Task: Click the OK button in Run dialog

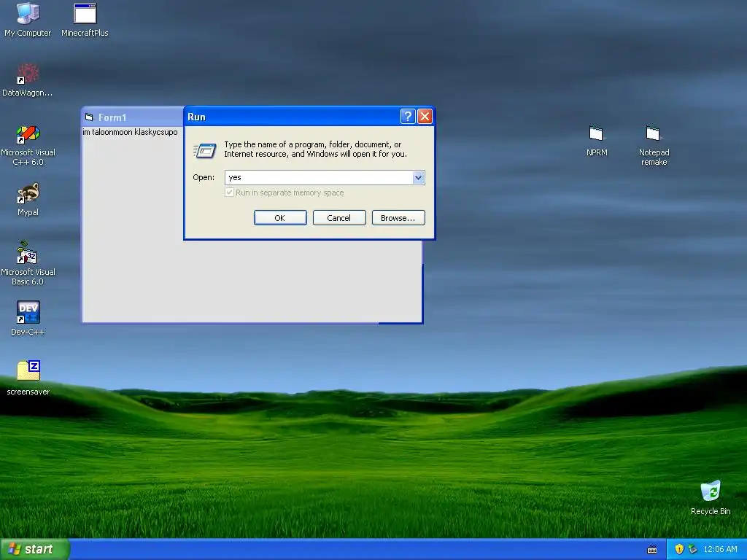Action: tap(280, 217)
